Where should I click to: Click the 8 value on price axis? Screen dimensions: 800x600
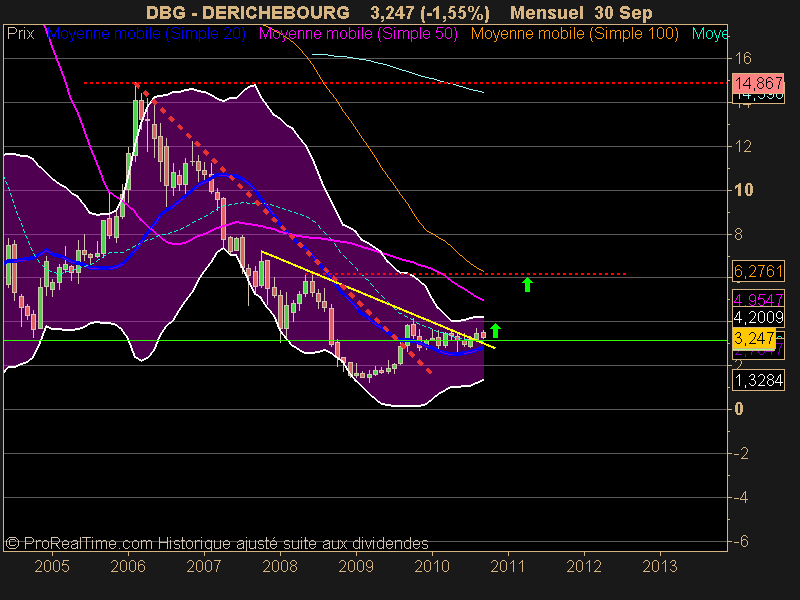(x=738, y=235)
